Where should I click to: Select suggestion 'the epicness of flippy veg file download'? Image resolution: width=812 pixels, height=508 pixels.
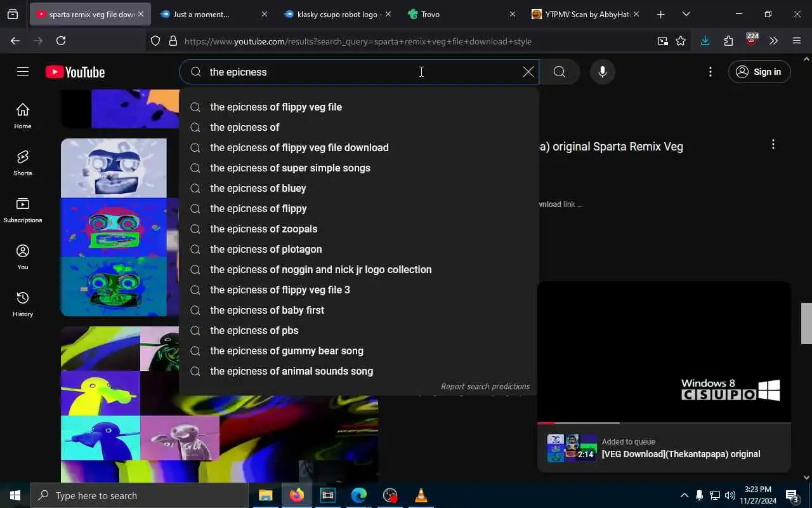358,147
